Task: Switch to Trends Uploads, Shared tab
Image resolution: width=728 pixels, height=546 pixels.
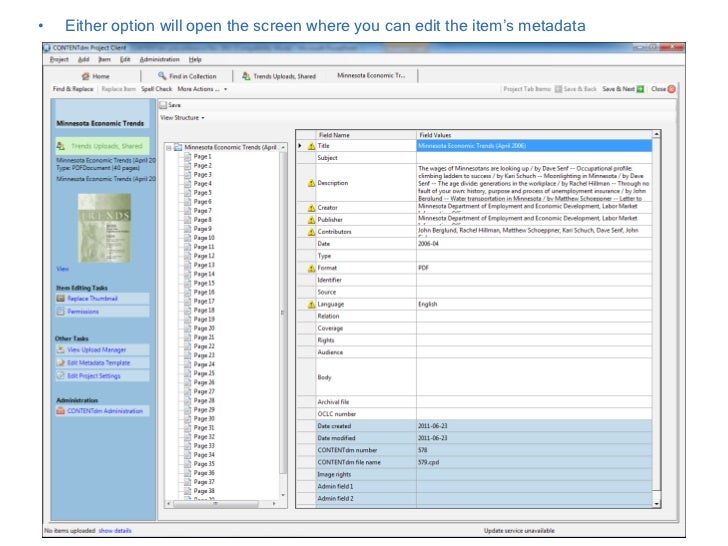Action: pyautogui.click(x=279, y=76)
